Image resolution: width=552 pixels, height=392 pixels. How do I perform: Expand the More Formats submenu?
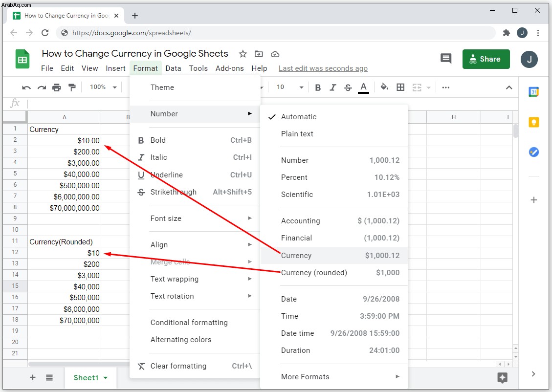tap(334, 376)
